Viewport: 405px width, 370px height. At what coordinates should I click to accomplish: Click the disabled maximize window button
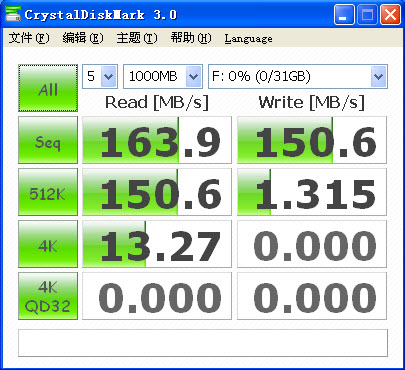tap(367, 15)
